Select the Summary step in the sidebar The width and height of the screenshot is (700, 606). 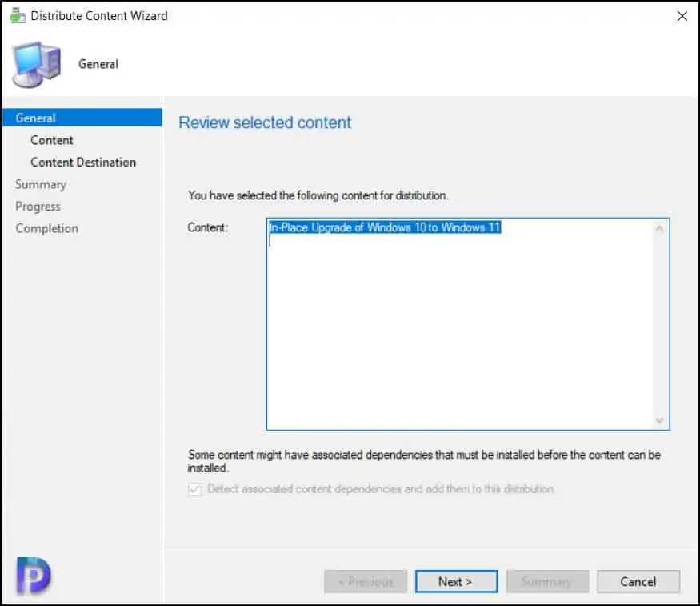pos(41,184)
